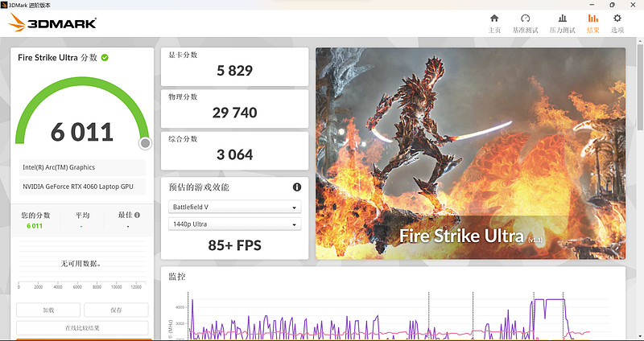Click the 3DMark icon in the title bar
644x341 pixels.
[x=4, y=5]
